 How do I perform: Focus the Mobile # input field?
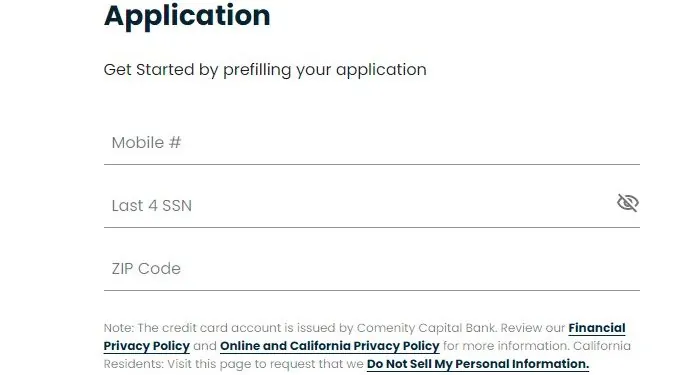point(371,143)
